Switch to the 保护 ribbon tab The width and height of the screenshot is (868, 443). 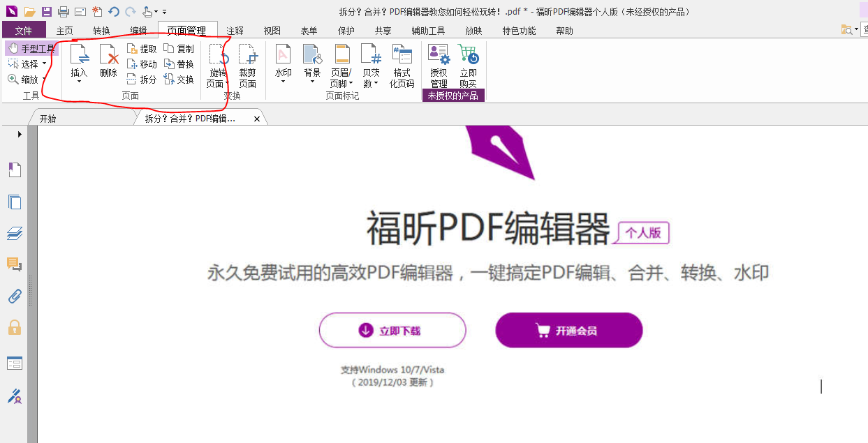click(346, 31)
